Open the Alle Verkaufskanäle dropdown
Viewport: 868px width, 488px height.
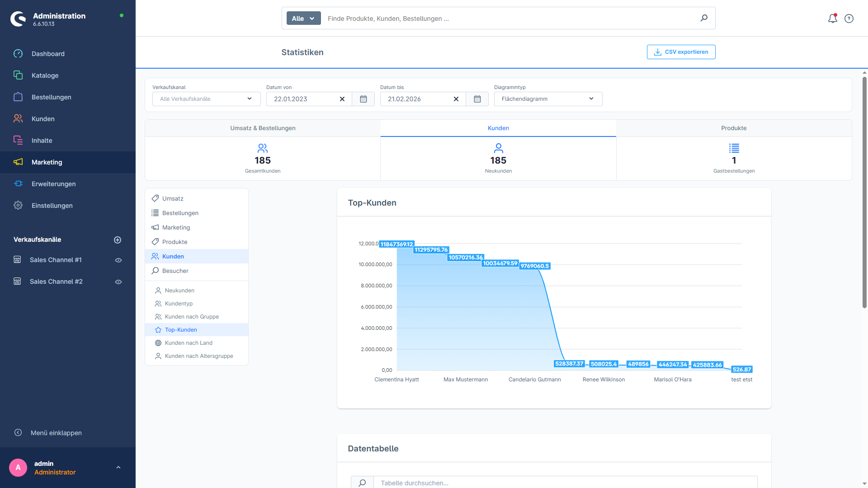coord(206,99)
